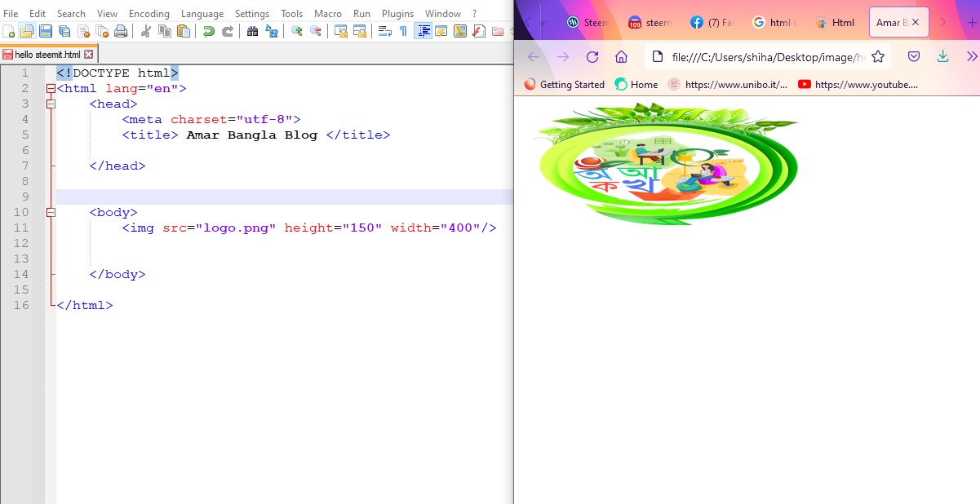
Task: Click the browser address bar URL
Action: click(767, 56)
